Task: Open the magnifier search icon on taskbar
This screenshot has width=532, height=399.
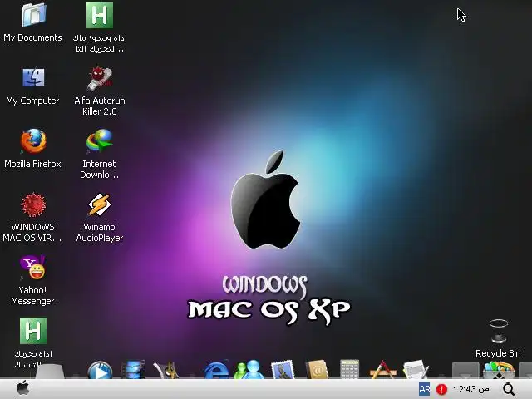Action: pos(509,389)
